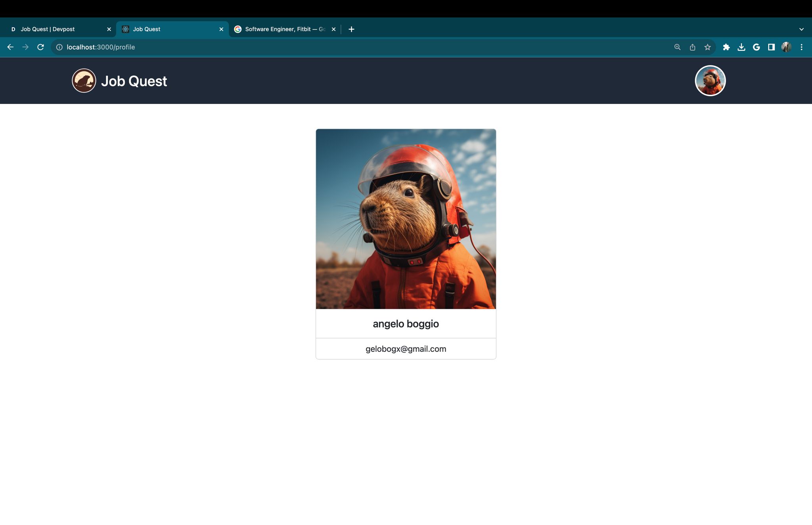Open the Chrome three-dot menu
812x525 pixels.
pos(802,47)
